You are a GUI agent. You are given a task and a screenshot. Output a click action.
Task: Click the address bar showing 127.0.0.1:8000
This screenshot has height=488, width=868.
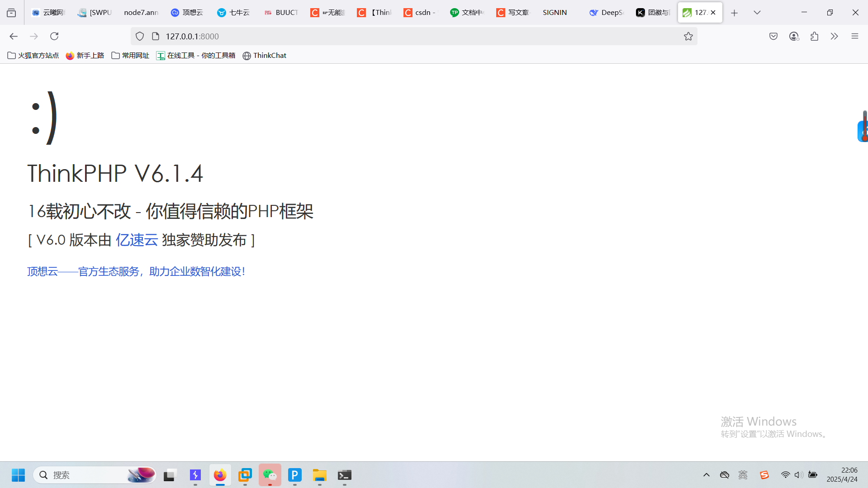414,36
